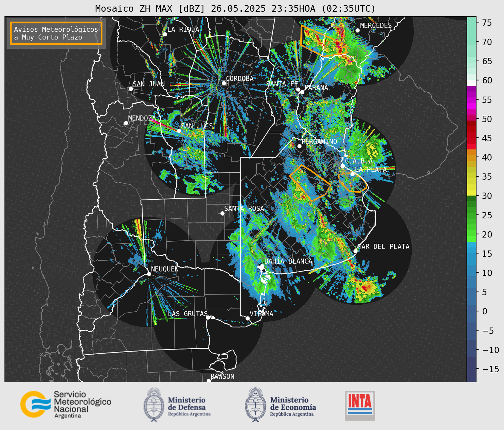Viewport: 504px width, 430px height.
Task: Click the SANTA FE city label
Action: [282, 84]
